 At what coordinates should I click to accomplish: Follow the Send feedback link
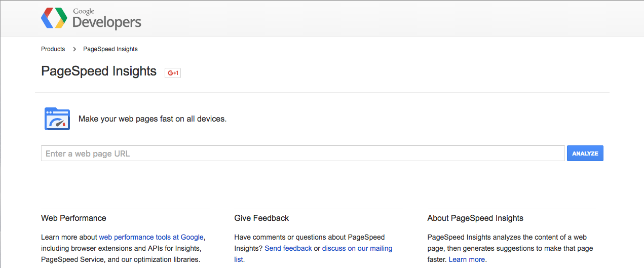288,248
